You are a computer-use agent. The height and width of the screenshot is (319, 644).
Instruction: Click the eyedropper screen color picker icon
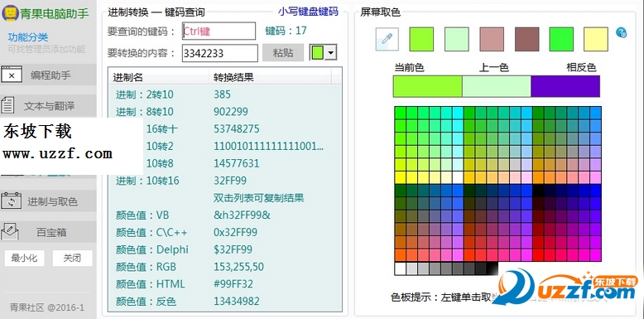[387, 40]
